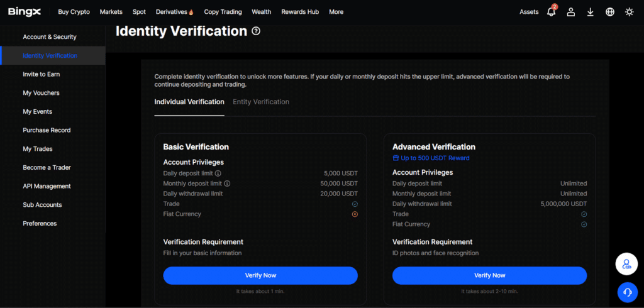Click the Advanced Verification heading
This screenshot has width=644, height=308.
(434, 147)
